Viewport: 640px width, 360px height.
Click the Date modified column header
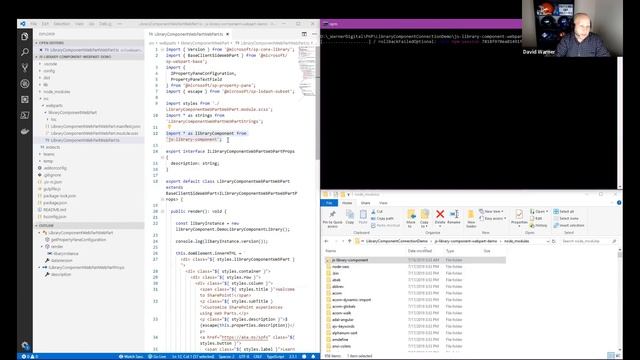[x=420, y=251]
